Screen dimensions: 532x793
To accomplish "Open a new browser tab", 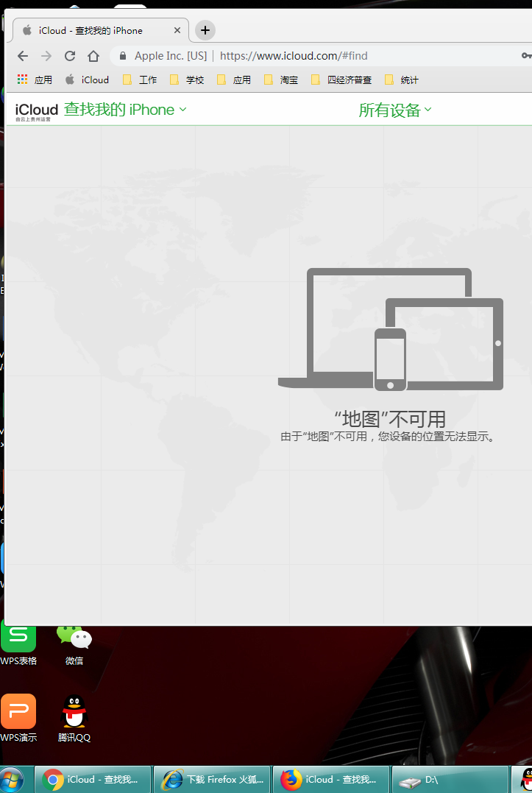I will (205, 30).
